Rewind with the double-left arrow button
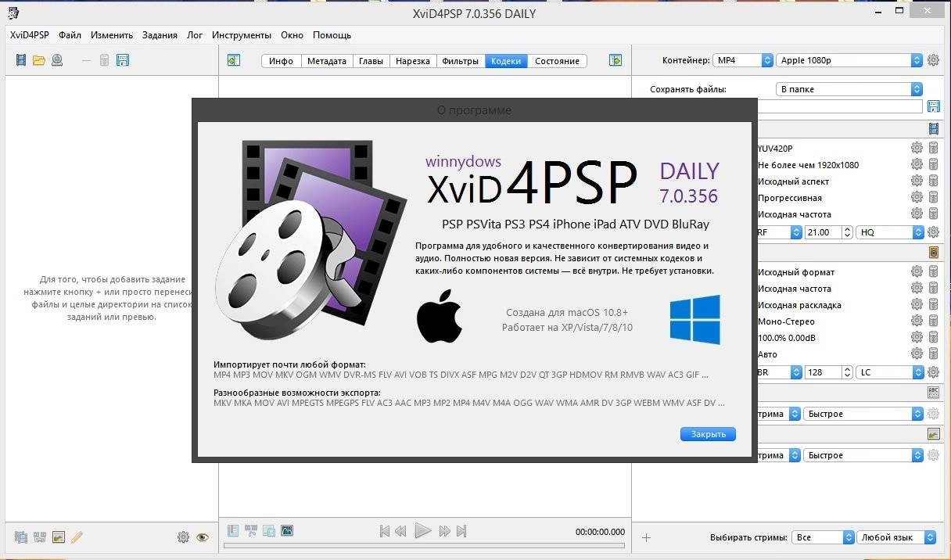951x560 pixels. pos(400,531)
